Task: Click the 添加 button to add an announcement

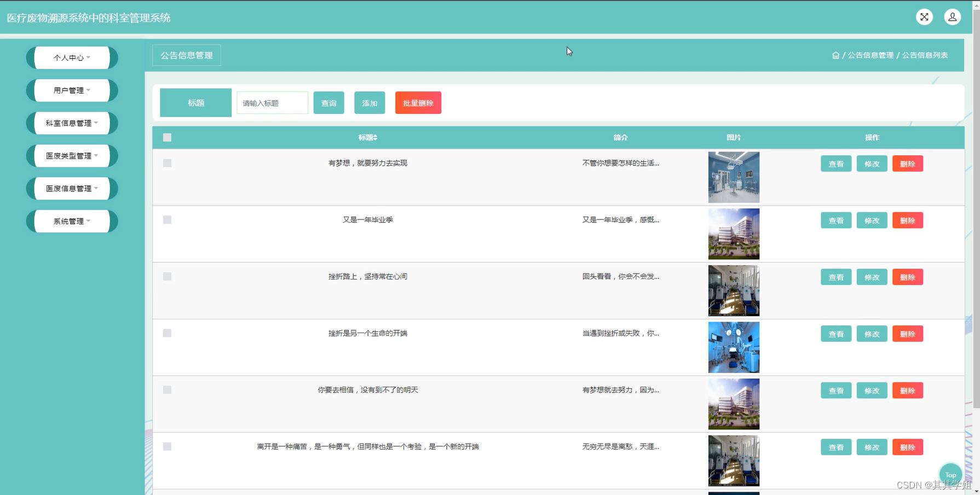Action: (x=369, y=102)
